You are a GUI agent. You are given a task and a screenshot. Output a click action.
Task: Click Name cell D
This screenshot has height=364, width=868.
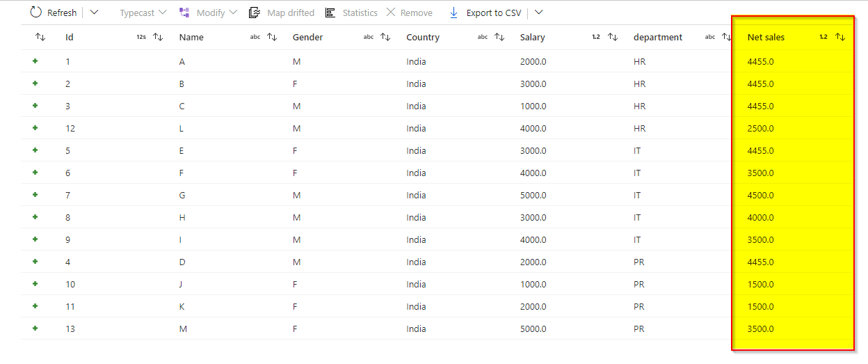point(182,262)
